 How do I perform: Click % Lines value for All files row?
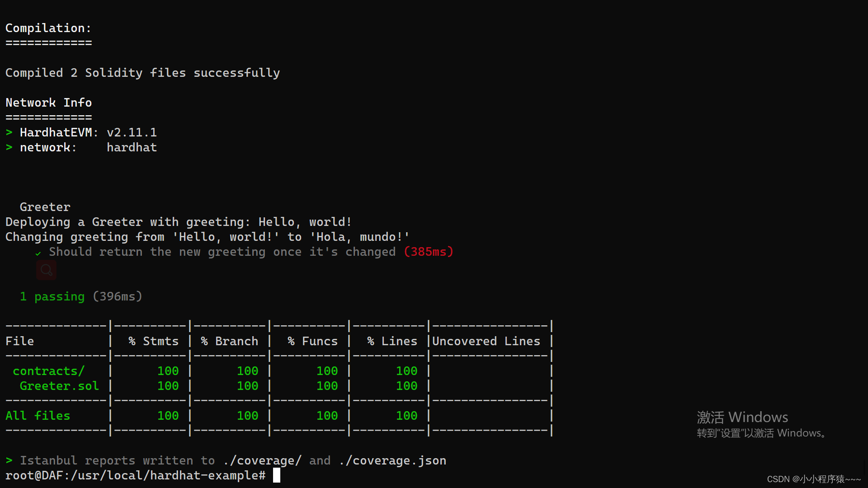click(407, 416)
